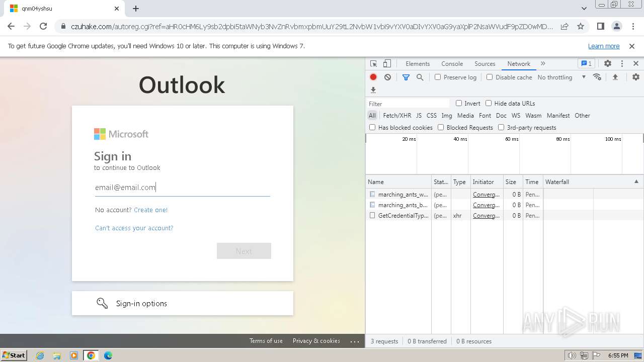Viewport: 644px width, 362px height.
Task: Check Hide data URLs
Action: coord(489,103)
